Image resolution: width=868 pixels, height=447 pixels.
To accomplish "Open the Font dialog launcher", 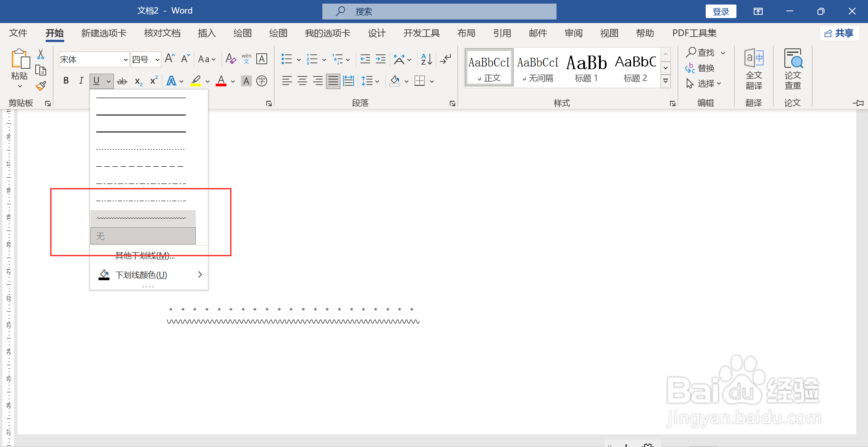I will click(x=269, y=104).
